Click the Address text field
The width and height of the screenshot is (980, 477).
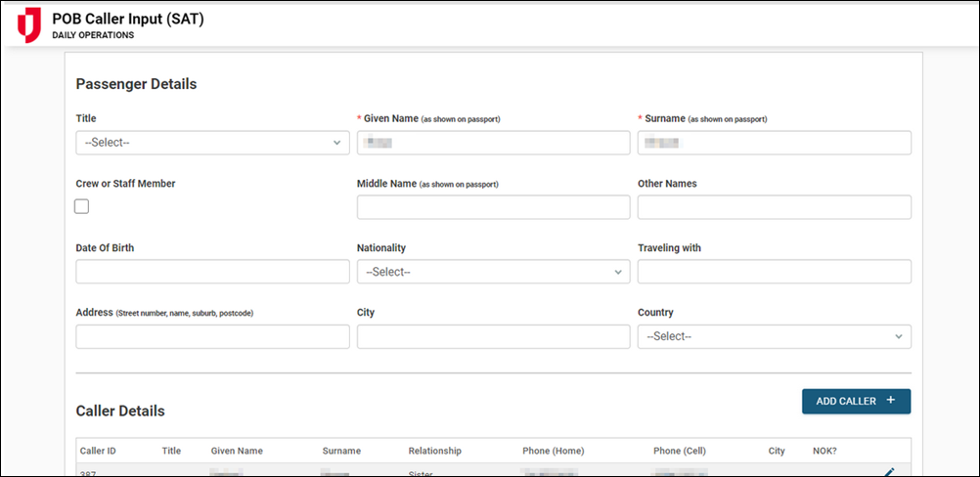pos(212,336)
